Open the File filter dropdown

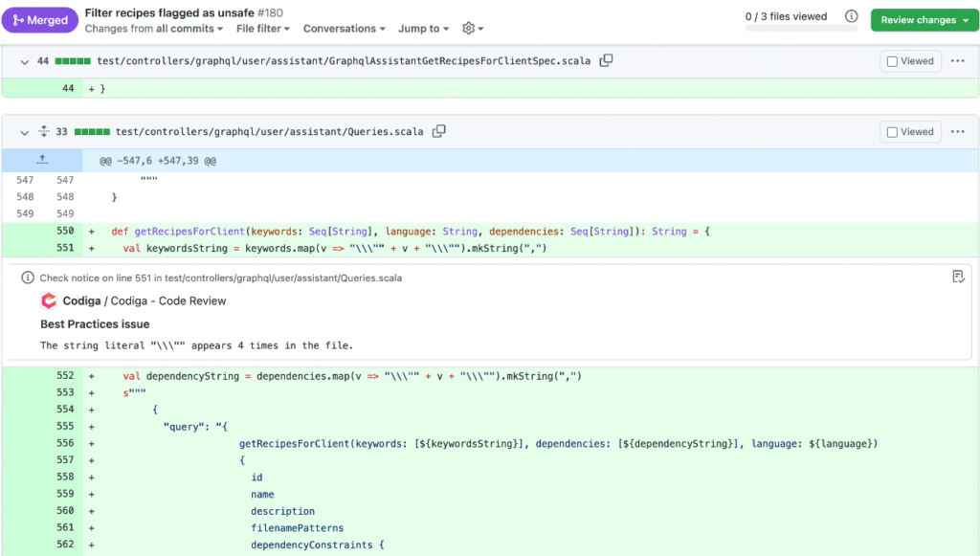262,29
